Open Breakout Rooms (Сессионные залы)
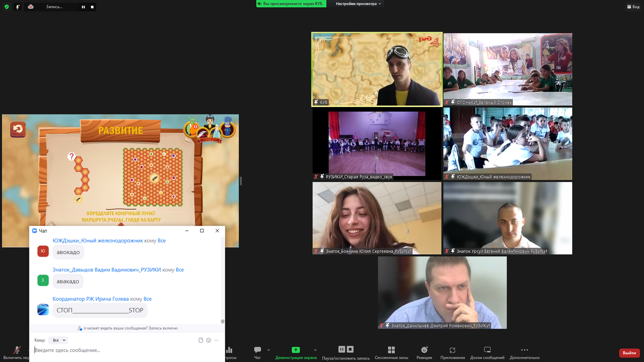Screen dimensions: 644x362 coord(391,351)
